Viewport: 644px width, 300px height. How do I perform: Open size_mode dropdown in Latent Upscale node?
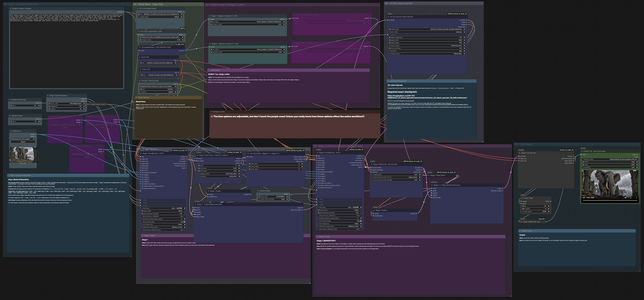[x=427, y=32]
